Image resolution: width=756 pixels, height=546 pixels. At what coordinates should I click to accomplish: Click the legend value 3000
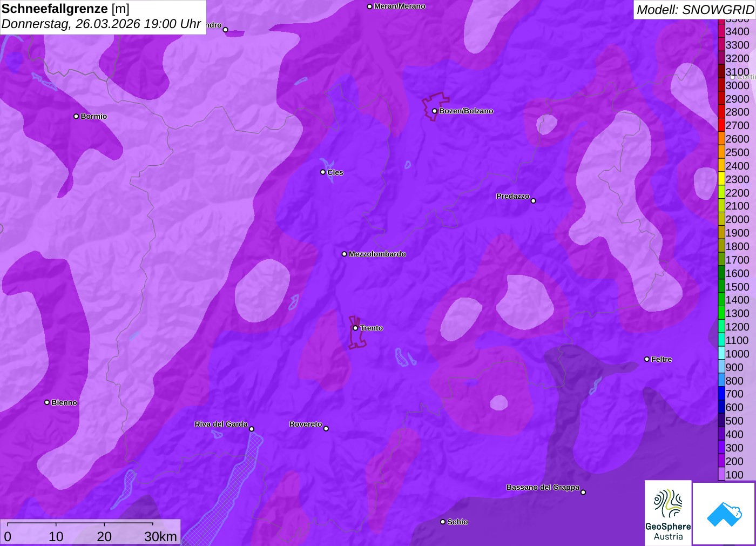point(738,85)
